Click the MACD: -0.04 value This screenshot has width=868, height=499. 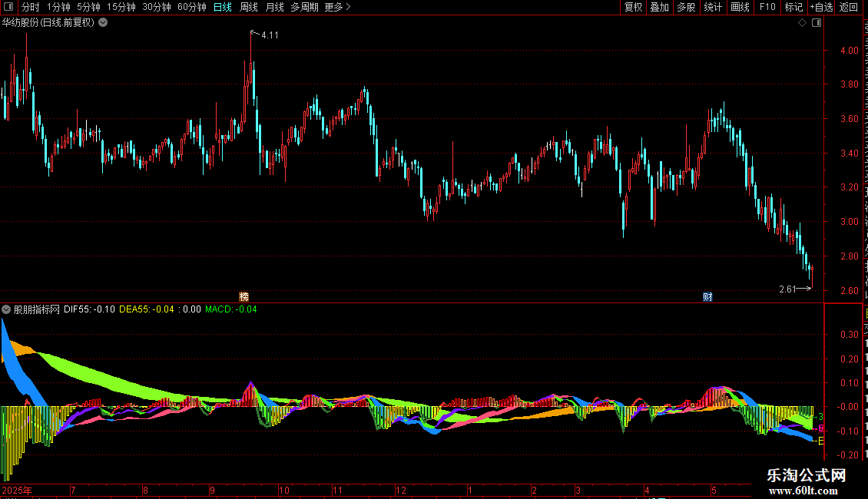(231, 309)
